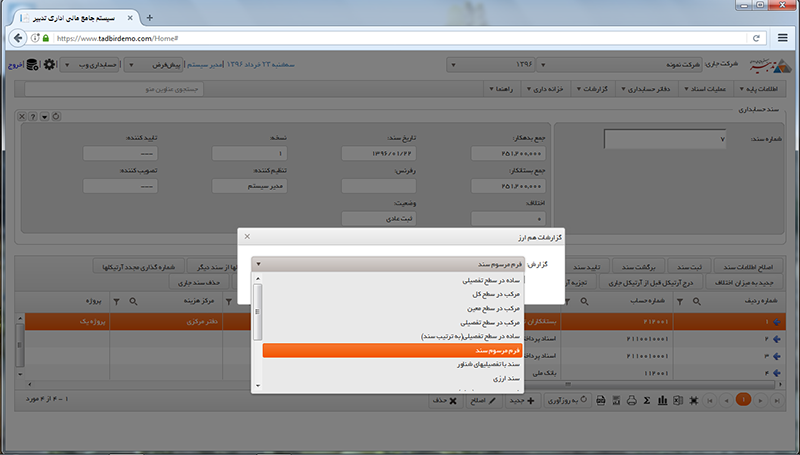Open the bar chart icon
The height and width of the screenshot is (455, 800).
[662, 400]
